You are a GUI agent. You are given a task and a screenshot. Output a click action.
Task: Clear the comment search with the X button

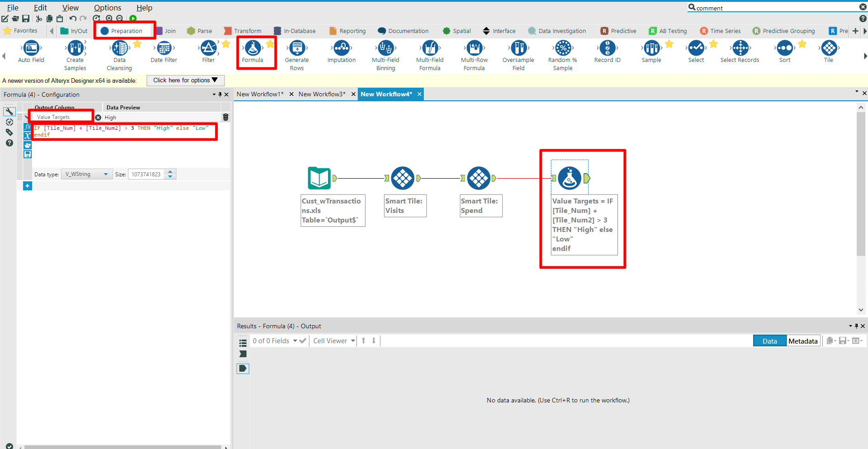click(863, 7)
